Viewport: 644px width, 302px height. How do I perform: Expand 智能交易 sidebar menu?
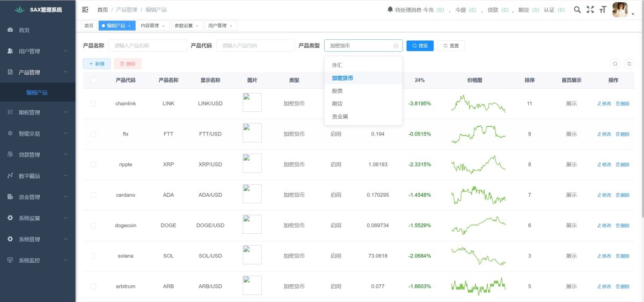(x=38, y=133)
